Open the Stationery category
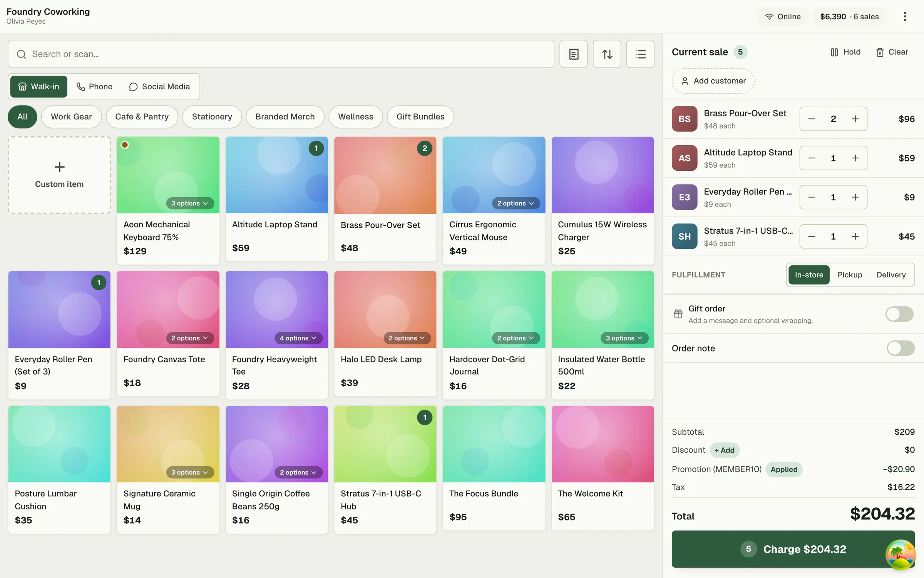Image resolution: width=924 pixels, height=578 pixels. tap(212, 117)
